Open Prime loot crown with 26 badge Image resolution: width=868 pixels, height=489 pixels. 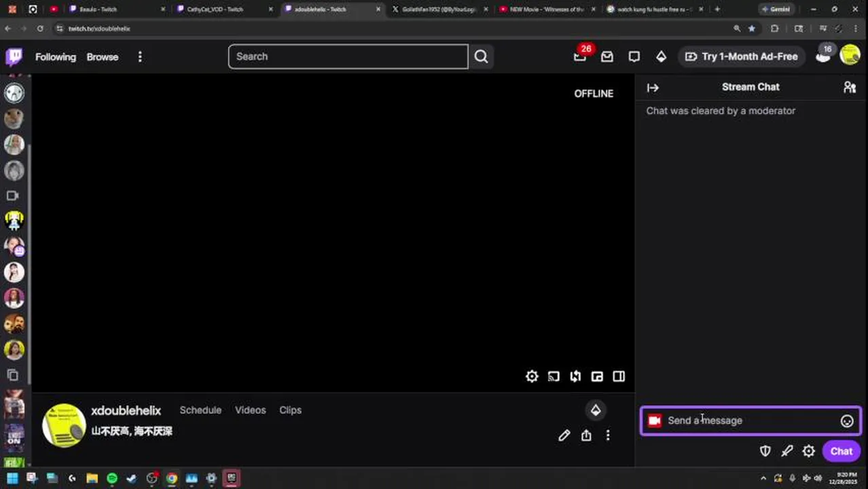(x=580, y=56)
